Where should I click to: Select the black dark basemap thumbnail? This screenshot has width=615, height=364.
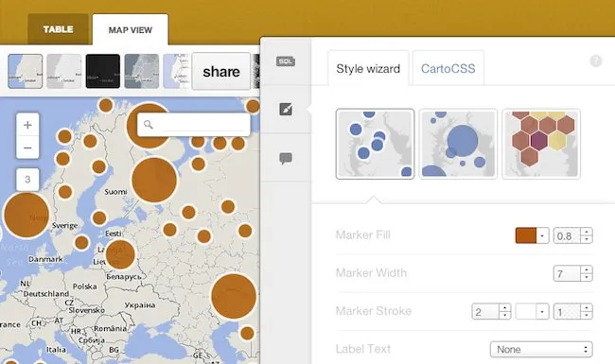coord(103,71)
